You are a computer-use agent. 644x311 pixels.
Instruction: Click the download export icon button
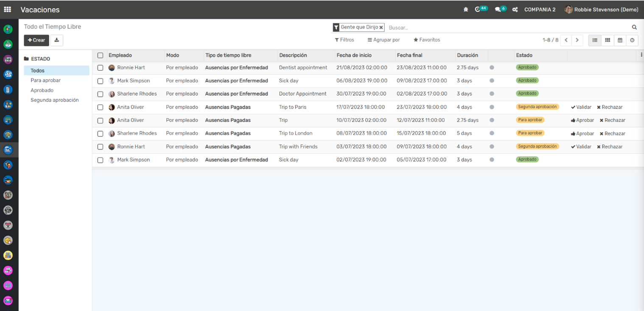click(57, 40)
